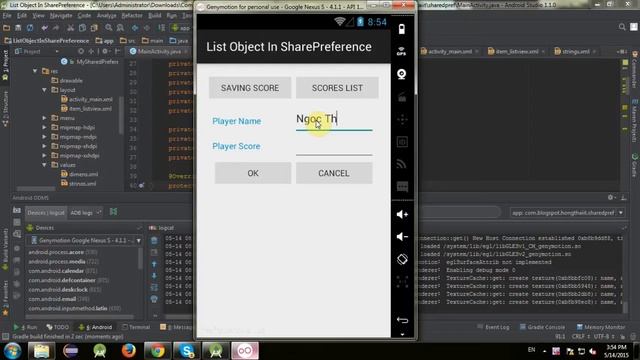This screenshot has height=360, width=640.
Task: Click the Synchronize toolbar icon
Action: coord(30,28)
